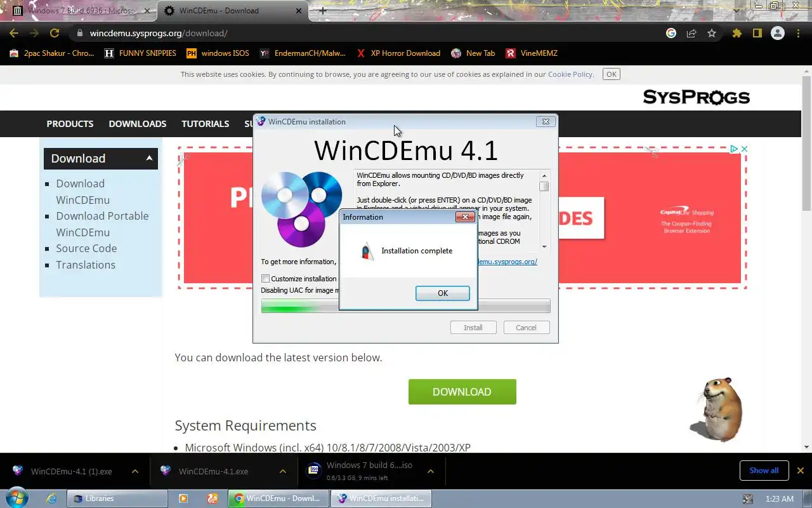Click the Cookie Policy link
The height and width of the screenshot is (508, 812).
(570, 74)
